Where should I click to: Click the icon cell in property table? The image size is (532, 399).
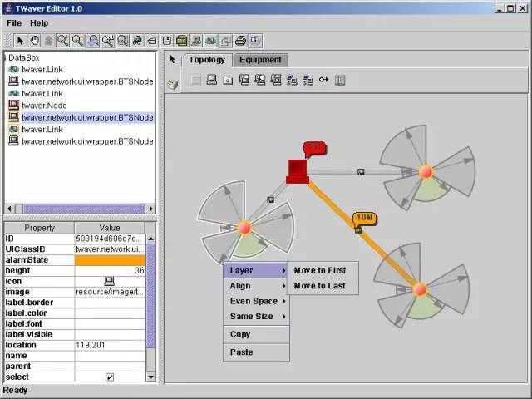tap(109, 281)
